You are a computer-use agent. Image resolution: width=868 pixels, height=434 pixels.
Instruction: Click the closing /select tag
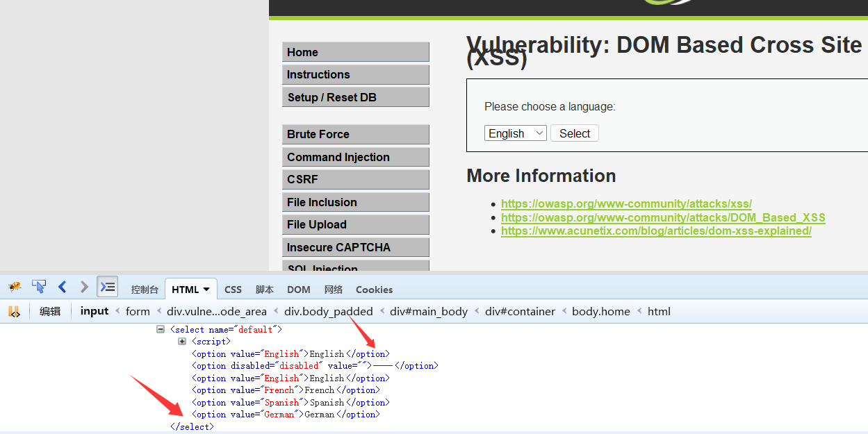click(192, 427)
